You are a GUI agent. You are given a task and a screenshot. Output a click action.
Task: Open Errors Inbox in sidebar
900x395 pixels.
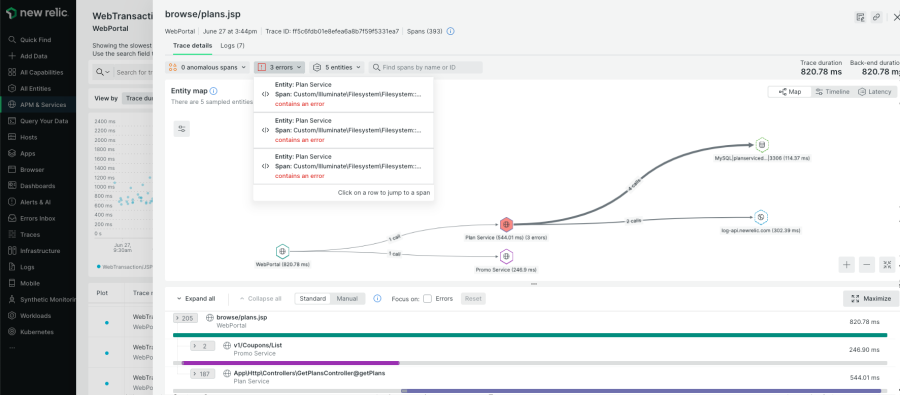[37, 218]
